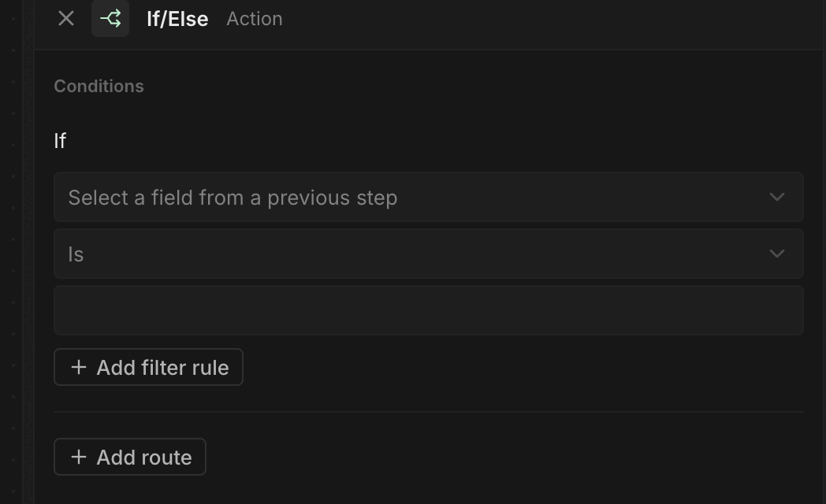Click the "Select a field from a previous step" placeholder
The image size is (826, 504).
[233, 198]
